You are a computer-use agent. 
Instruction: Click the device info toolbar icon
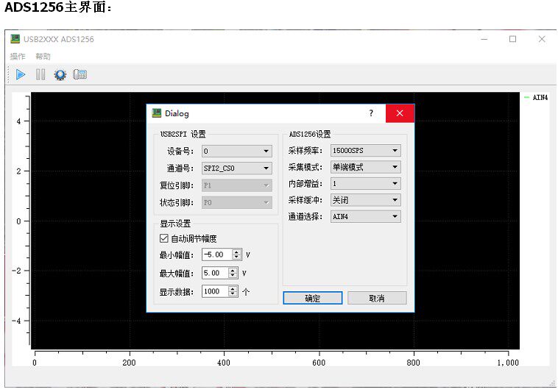click(x=80, y=74)
